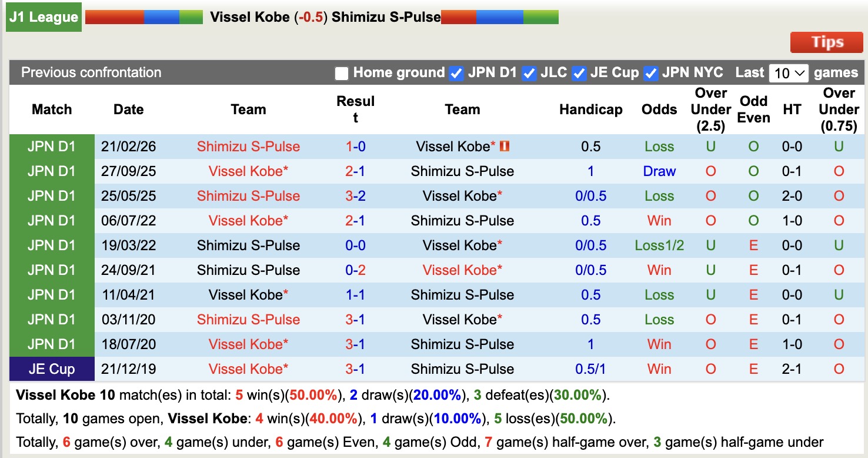
Task: Click the JE Cup badge on the 21/12/19 row
Action: 52,369
